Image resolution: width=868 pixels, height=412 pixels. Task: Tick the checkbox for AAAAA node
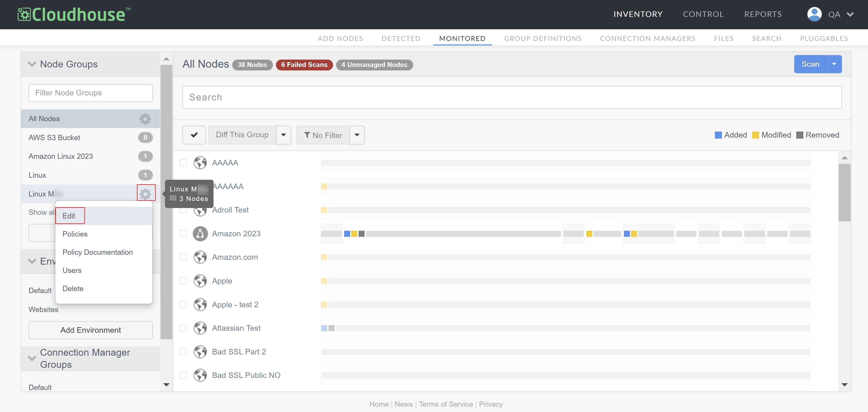(183, 163)
